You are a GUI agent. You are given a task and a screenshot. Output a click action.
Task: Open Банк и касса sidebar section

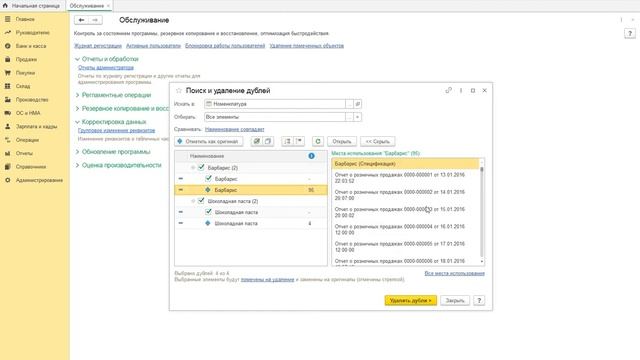pos(31,46)
